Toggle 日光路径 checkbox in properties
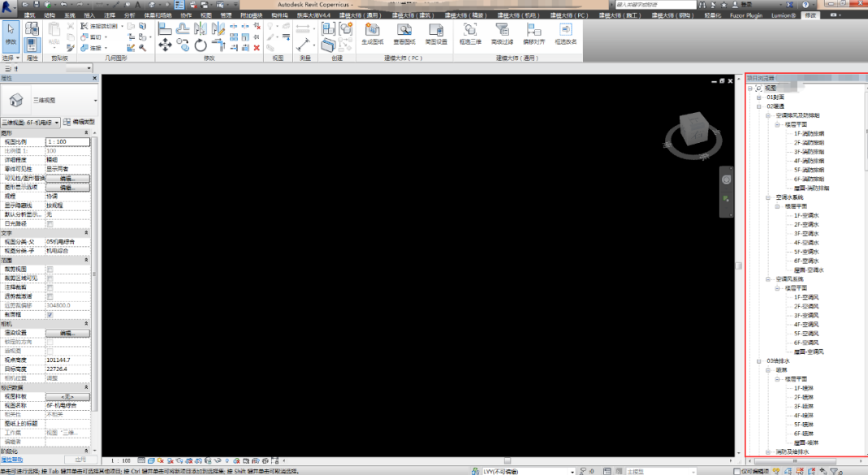Screen dimensions: 868x475 point(50,224)
